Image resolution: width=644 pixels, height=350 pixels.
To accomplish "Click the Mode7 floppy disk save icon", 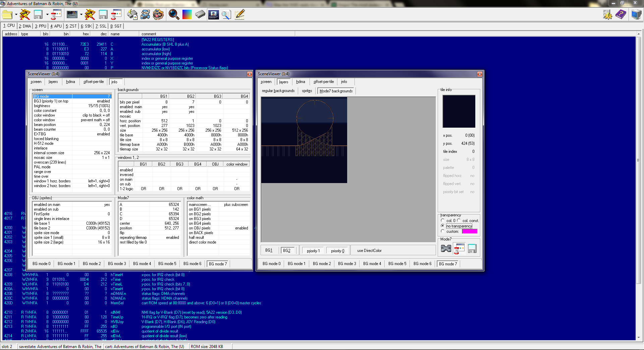I will point(472,249).
